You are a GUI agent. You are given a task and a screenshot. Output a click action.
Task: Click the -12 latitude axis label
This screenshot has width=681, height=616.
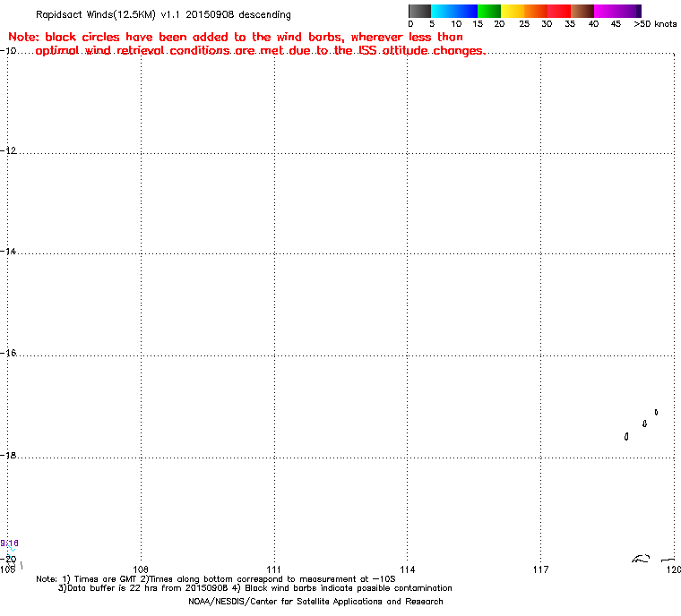tap(9, 150)
